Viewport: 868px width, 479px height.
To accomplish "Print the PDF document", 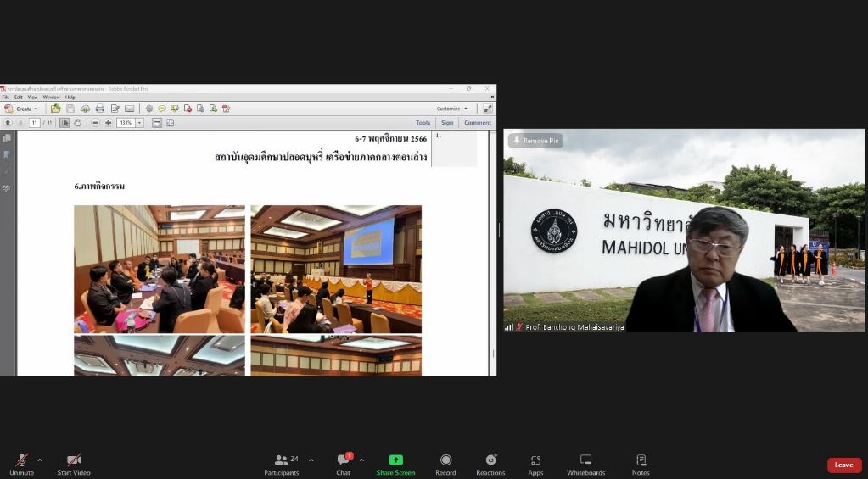I will (99, 109).
